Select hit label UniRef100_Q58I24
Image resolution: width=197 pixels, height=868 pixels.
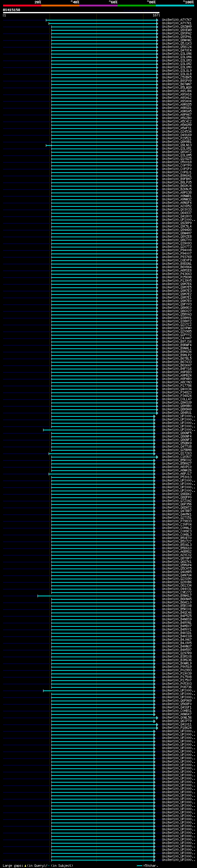pos(177,47)
